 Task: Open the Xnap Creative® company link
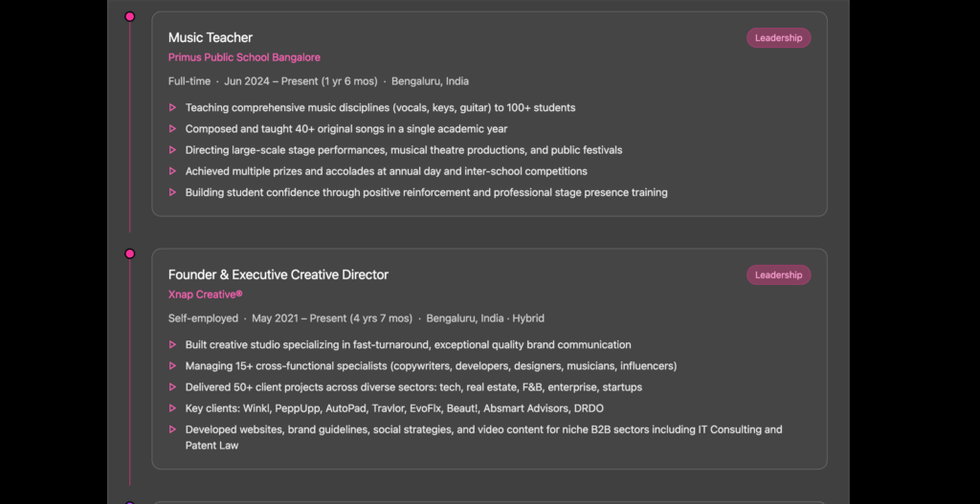coord(205,295)
